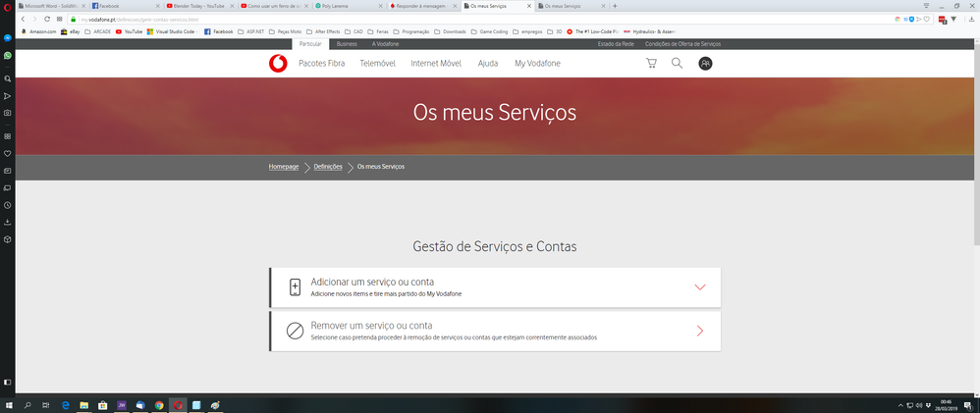This screenshot has height=413, width=980.
Task: Open the shopping cart
Action: click(650, 64)
